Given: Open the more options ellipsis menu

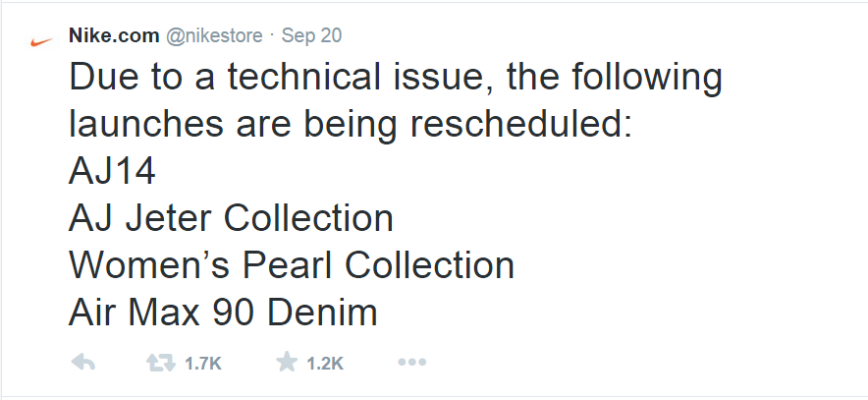Looking at the screenshot, I should click(x=410, y=363).
